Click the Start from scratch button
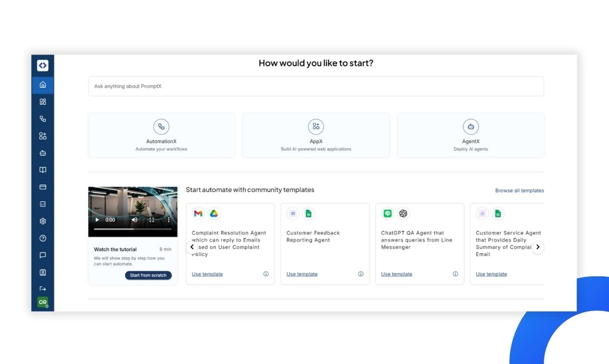 [x=148, y=275]
